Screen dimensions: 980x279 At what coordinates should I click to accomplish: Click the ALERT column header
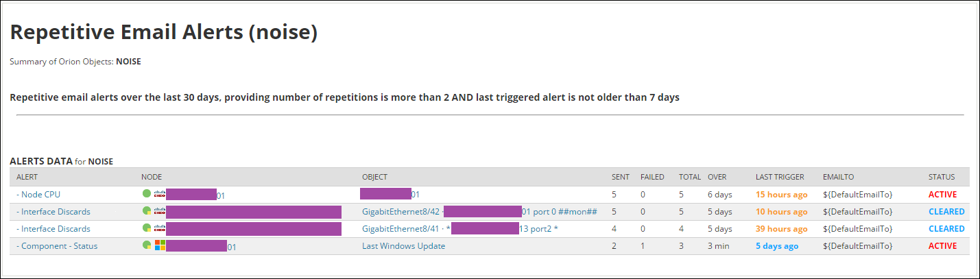27,177
